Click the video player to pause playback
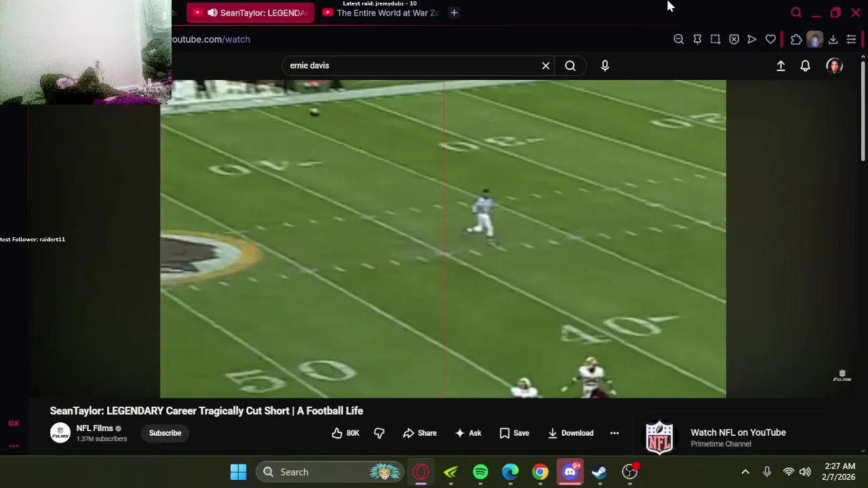868x488 pixels. click(443, 239)
